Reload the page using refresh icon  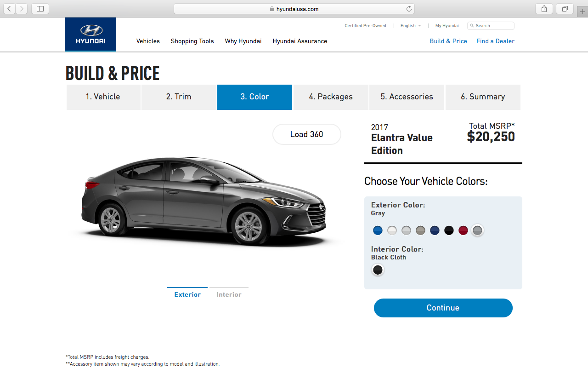pyautogui.click(x=409, y=9)
